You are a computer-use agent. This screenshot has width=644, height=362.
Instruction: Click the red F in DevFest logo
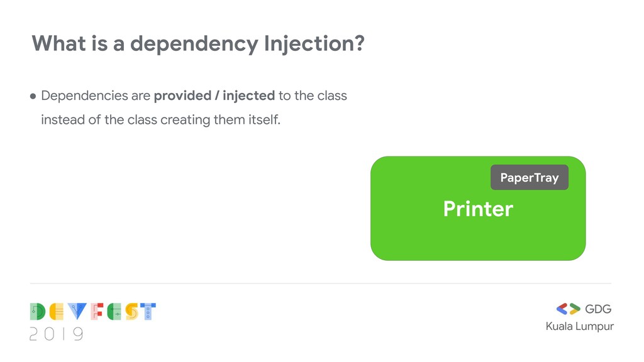[x=97, y=312]
